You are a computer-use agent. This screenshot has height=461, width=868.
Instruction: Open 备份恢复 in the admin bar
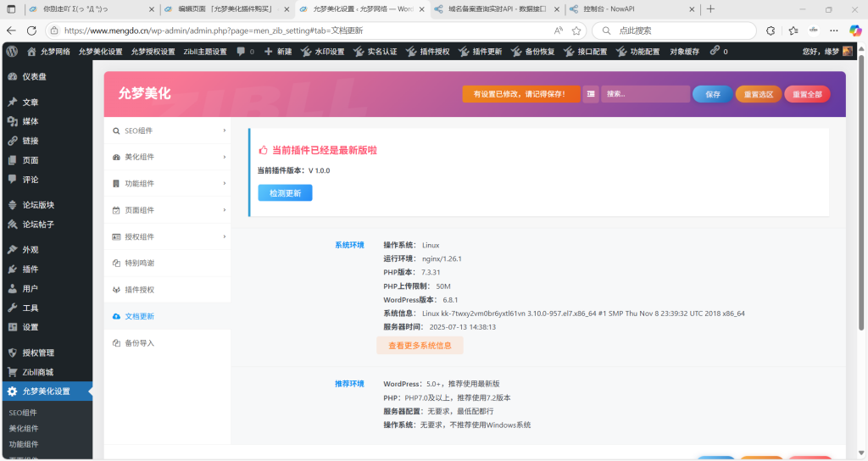[x=533, y=52]
